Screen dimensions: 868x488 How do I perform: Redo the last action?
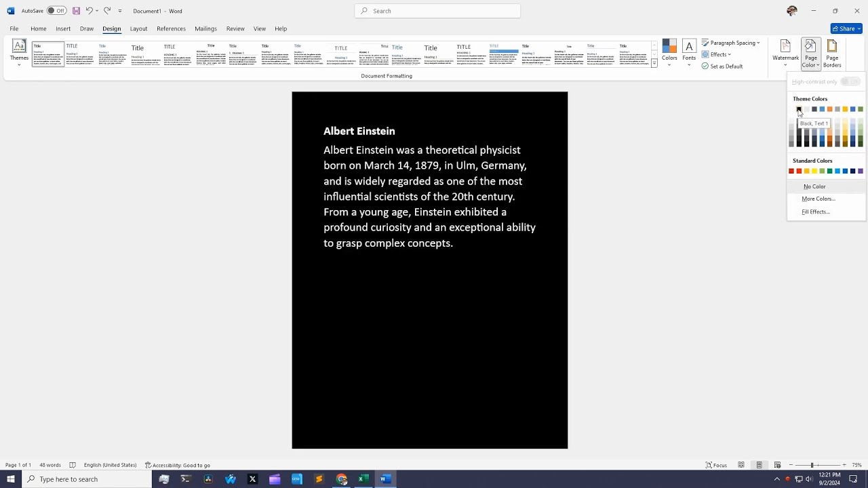107,11
